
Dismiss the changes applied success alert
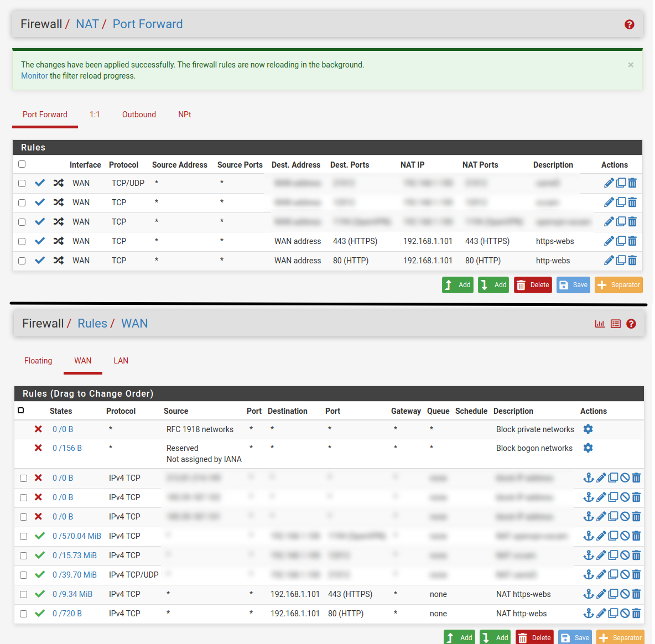(x=631, y=65)
